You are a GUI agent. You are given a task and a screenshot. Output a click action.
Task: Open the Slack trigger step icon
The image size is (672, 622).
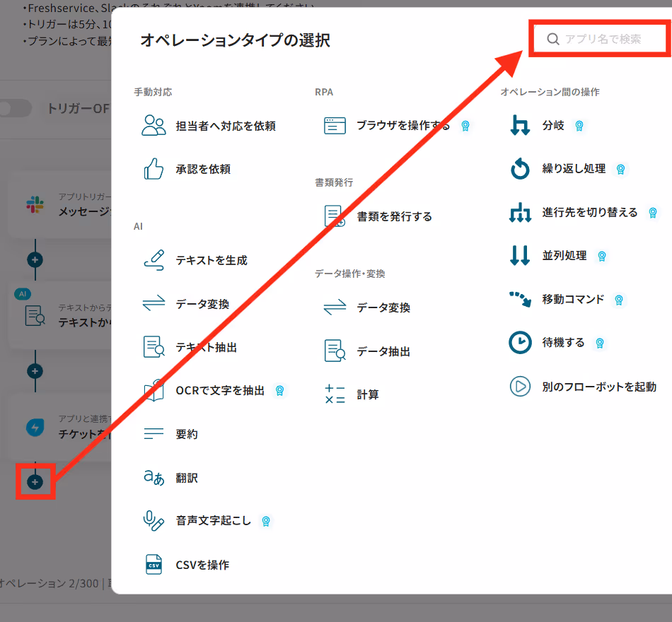(x=35, y=204)
